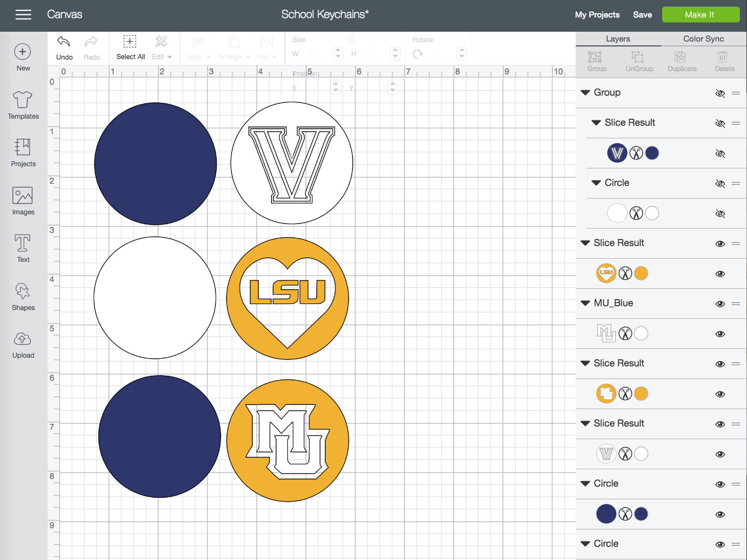The height and width of the screenshot is (560, 747).
Task: Collapse the MU_Blue layer
Action: coord(585,304)
